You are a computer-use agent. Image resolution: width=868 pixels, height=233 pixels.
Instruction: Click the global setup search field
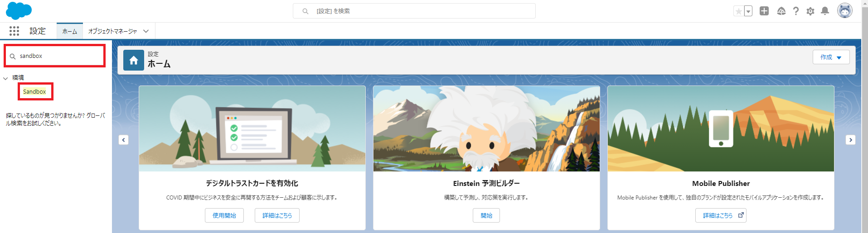click(x=414, y=11)
